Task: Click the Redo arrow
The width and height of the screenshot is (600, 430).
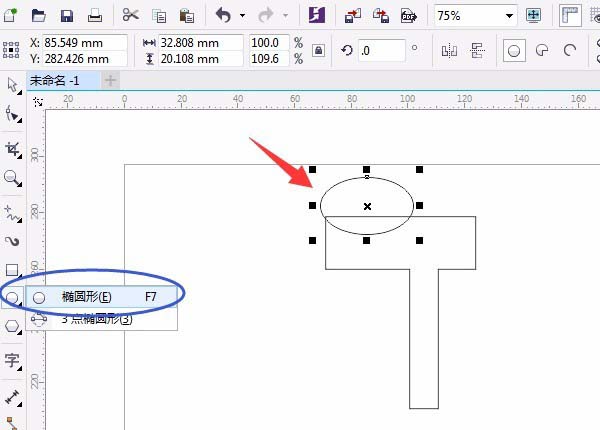Action: tap(266, 15)
